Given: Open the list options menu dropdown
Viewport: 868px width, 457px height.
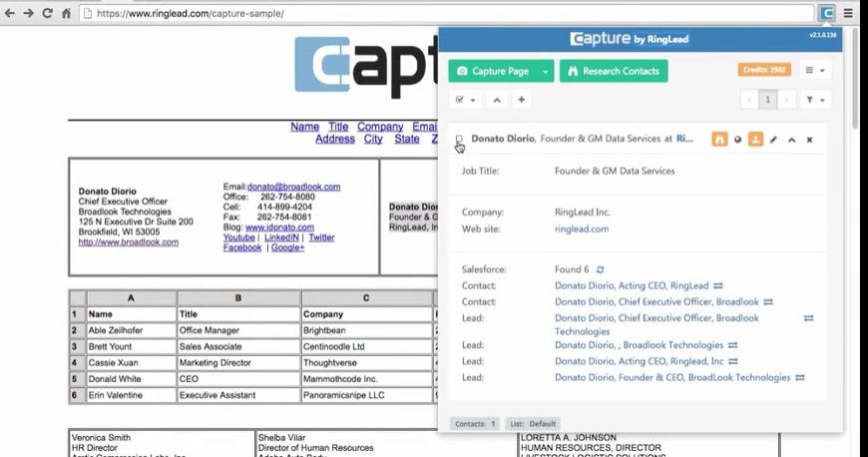Looking at the screenshot, I should click(815, 71).
